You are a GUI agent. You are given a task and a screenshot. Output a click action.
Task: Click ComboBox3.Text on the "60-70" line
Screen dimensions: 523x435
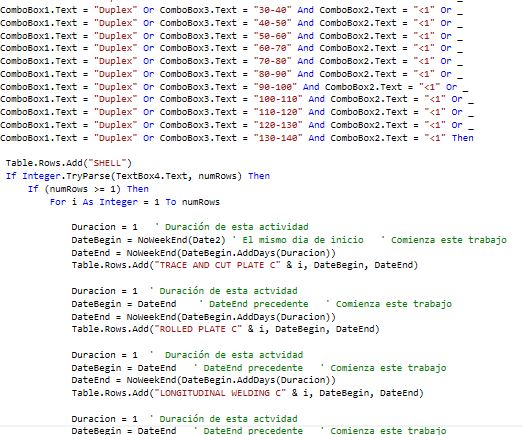198,48
